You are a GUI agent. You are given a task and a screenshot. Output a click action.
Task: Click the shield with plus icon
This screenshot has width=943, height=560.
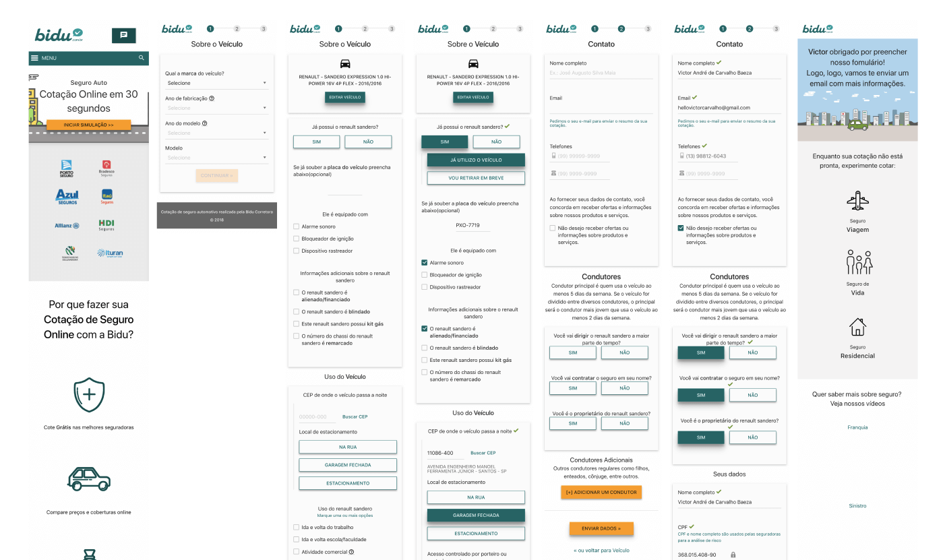(89, 395)
